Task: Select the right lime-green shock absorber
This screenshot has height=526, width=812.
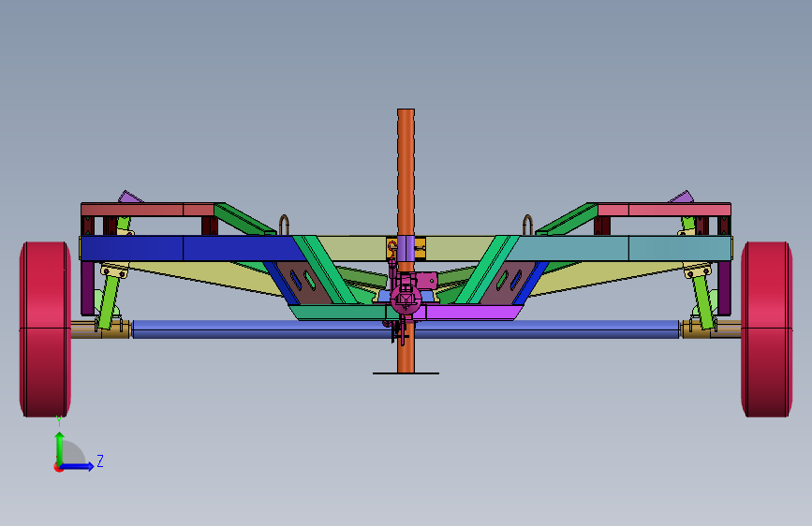Action: coord(702,301)
